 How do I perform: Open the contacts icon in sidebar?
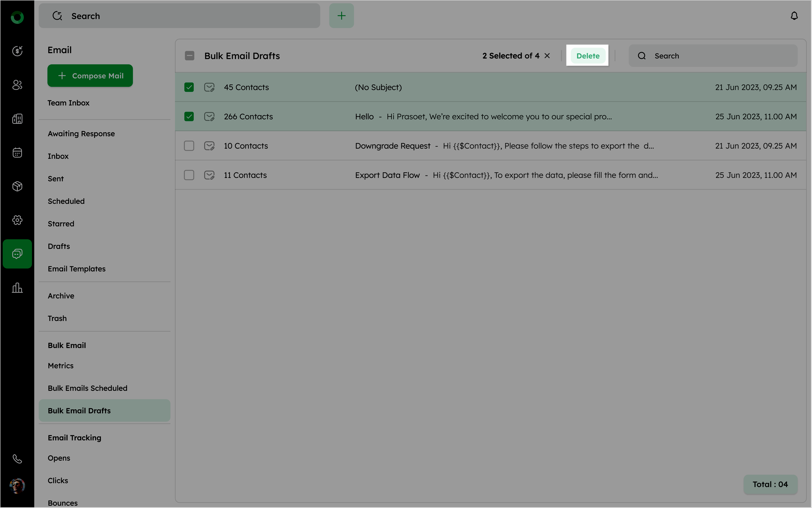pos(17,85)
